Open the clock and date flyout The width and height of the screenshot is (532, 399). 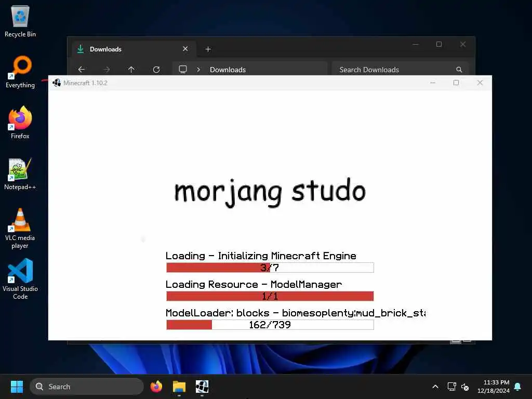[494, 387]
